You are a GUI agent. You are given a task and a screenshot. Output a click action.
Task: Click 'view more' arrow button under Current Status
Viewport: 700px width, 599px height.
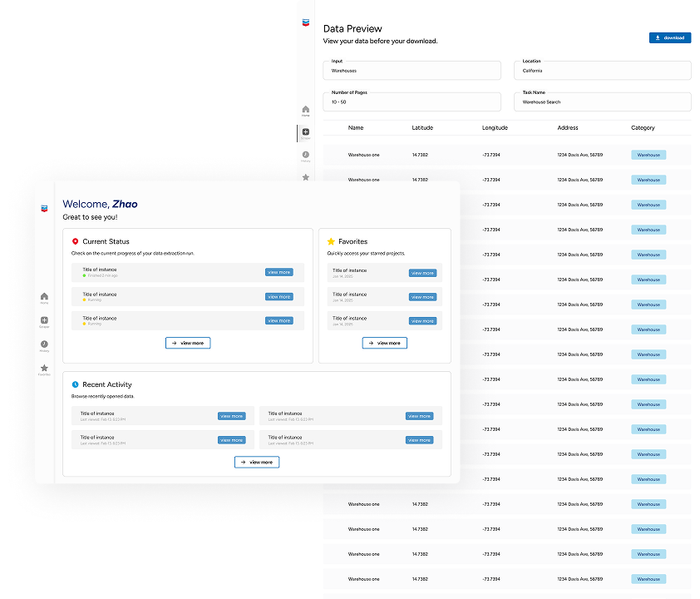coord(188,343)
